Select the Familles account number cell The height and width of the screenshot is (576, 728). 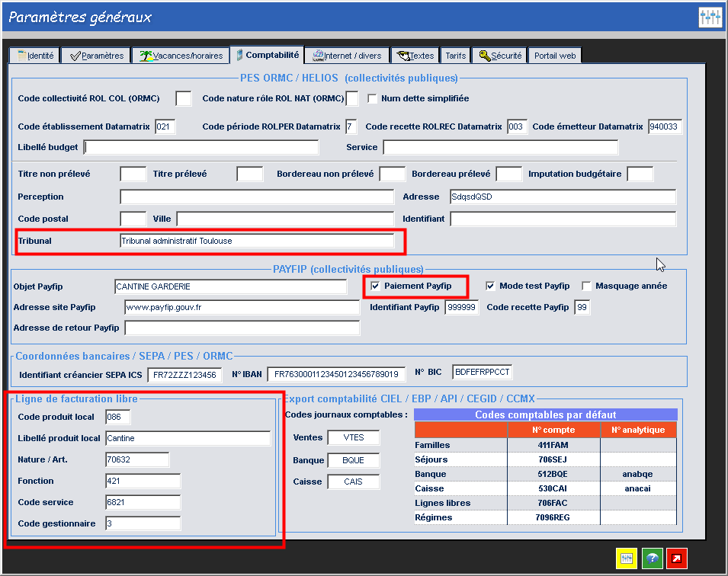(553, 445)
